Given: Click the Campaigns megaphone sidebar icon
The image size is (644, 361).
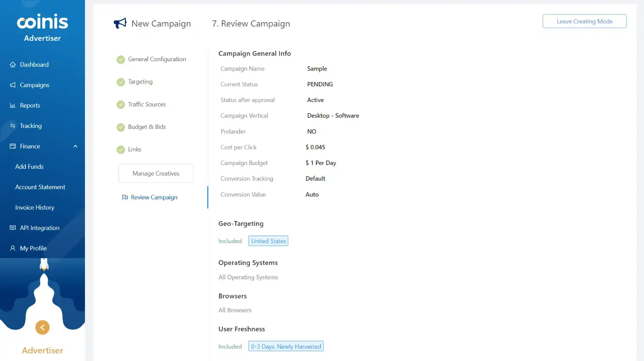Looking at the screenshot, I should point(13,85).
